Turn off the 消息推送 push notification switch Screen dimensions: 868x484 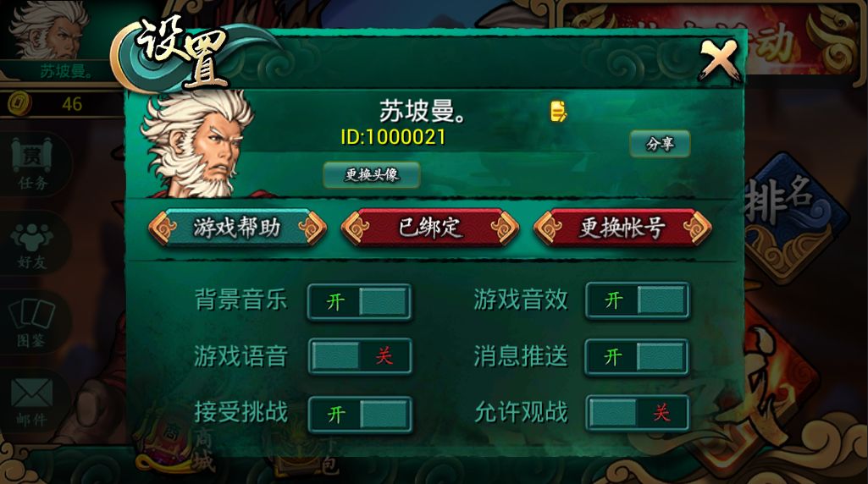click(637, 357)
